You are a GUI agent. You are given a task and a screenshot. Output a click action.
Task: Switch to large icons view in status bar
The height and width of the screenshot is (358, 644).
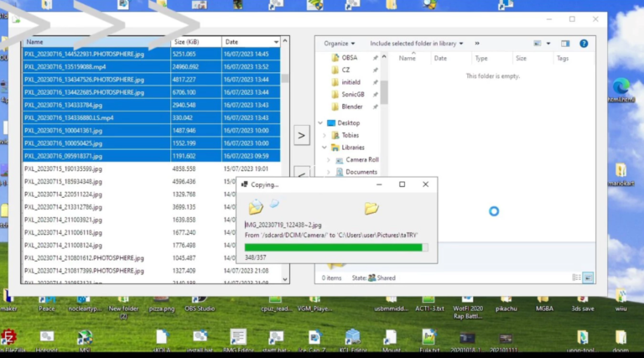[589, 278]
